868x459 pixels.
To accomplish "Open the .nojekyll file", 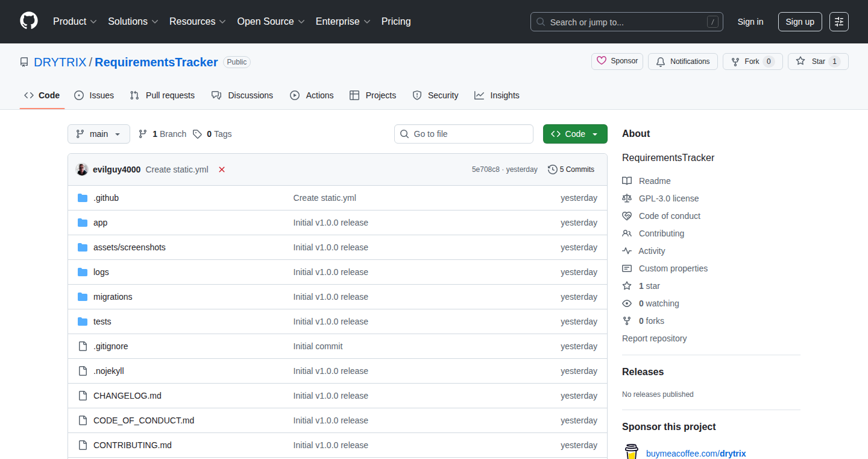I will click(108, 371).
